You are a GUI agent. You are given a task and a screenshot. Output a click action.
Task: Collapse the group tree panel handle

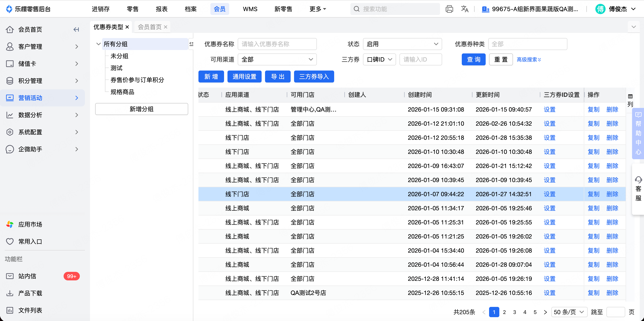(x=191, y=44)
